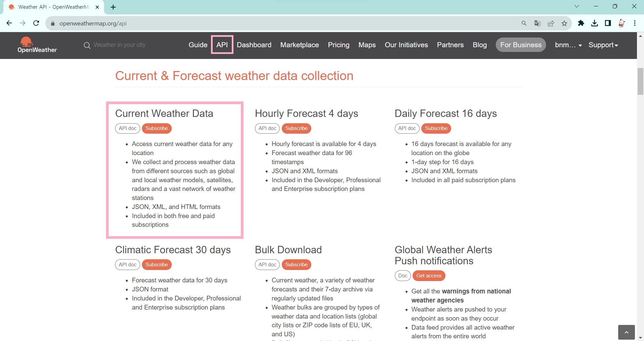Open the Chrome profile avatar
Image resolution: width=644 pixels, height=341 pixels.
pos(622,23)
